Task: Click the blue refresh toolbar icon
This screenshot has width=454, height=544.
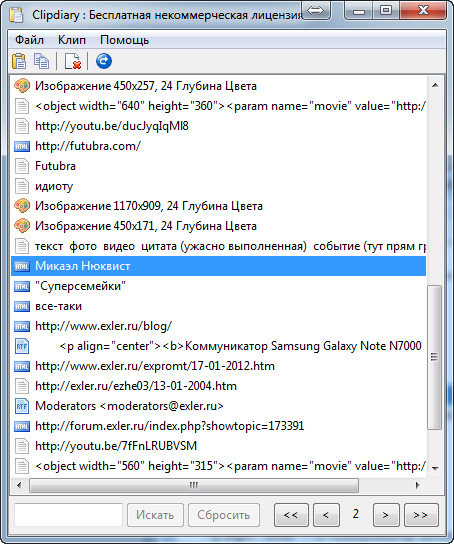Action: (104, 61)
